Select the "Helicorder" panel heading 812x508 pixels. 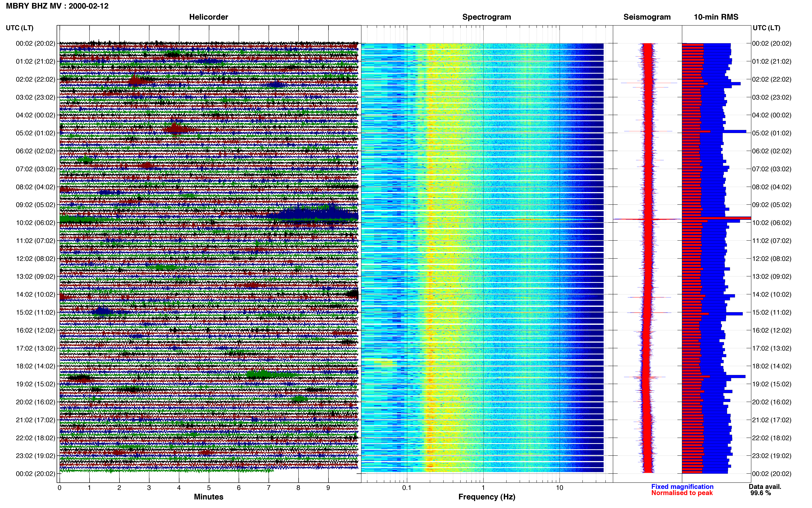[x=209, y=17]
